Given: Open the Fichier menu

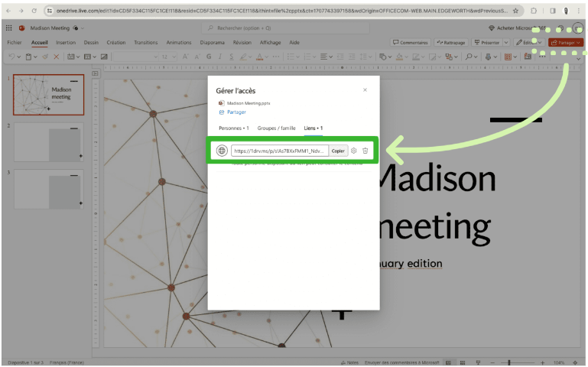Looking at the screenshot, I should [x=15, y=43].
